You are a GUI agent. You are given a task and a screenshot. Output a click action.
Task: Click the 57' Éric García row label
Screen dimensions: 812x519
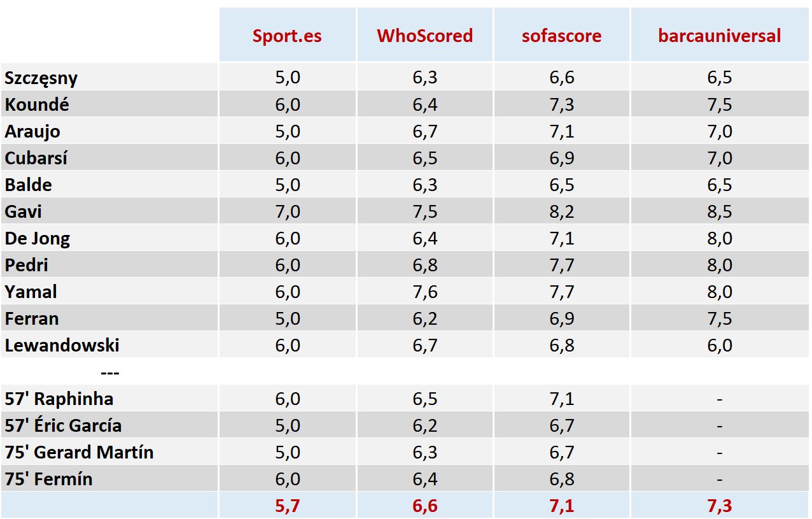point(63,425)
